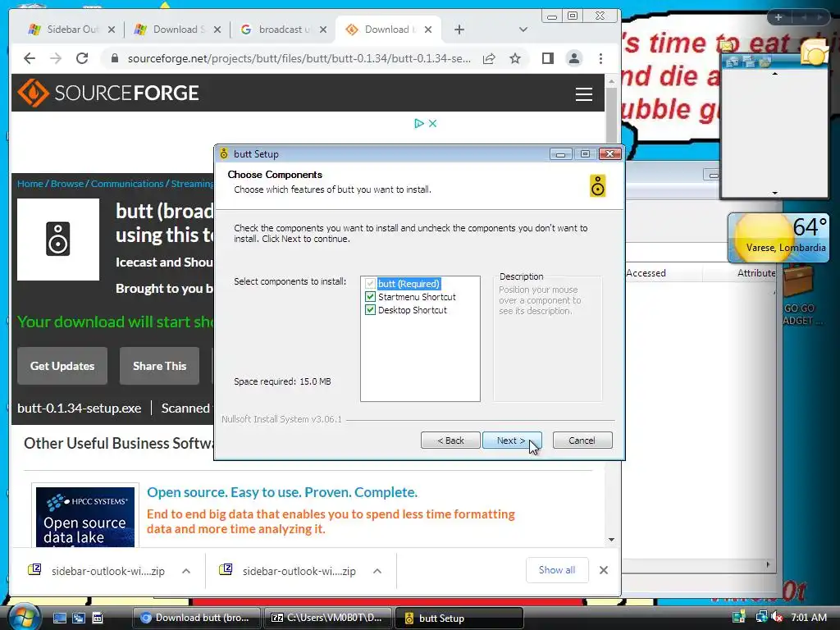Click the Outlook gadget scroll up arrow

[774, 73]
